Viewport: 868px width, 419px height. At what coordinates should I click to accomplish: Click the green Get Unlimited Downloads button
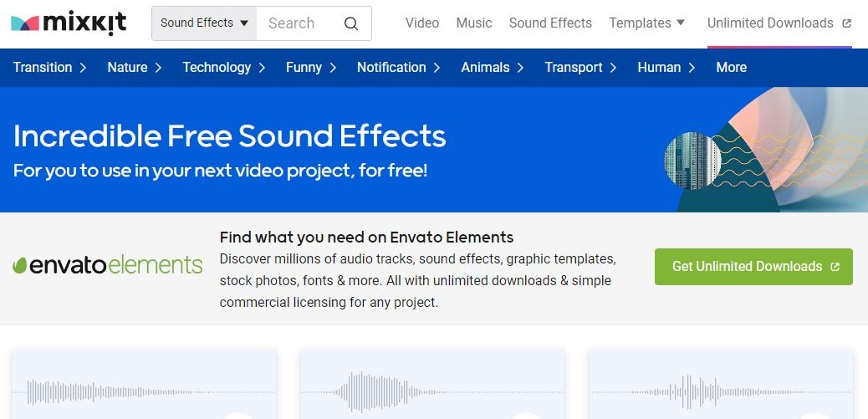753,266
